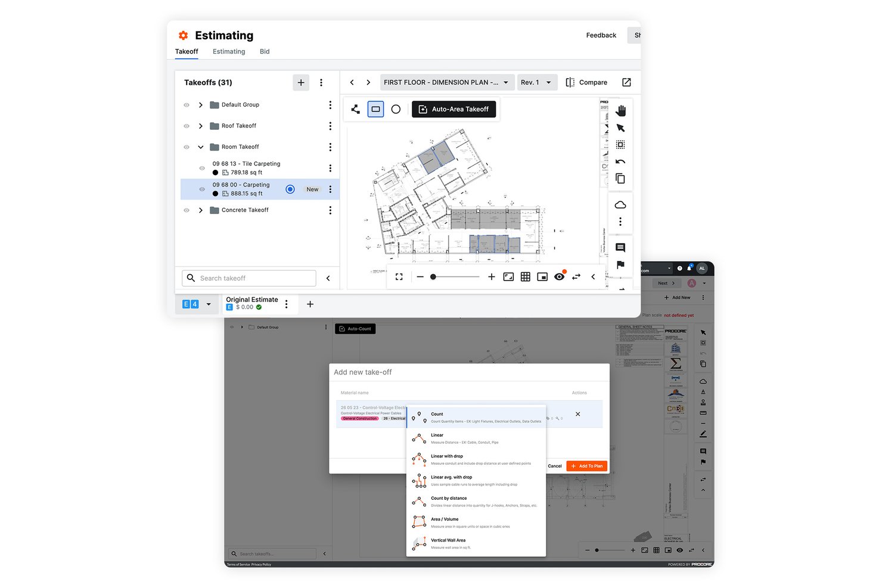
Task: Go to the previous plan sheet
Action: 352,82
